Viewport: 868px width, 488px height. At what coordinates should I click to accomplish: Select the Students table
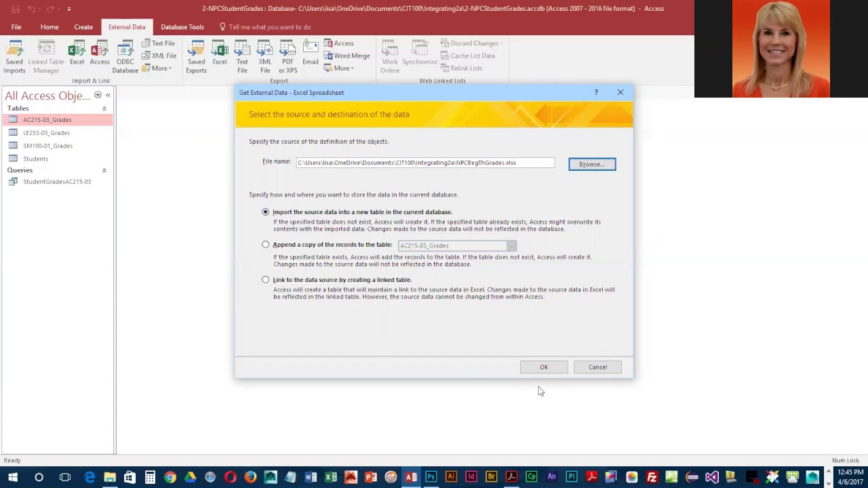click(x=58, y=159)
